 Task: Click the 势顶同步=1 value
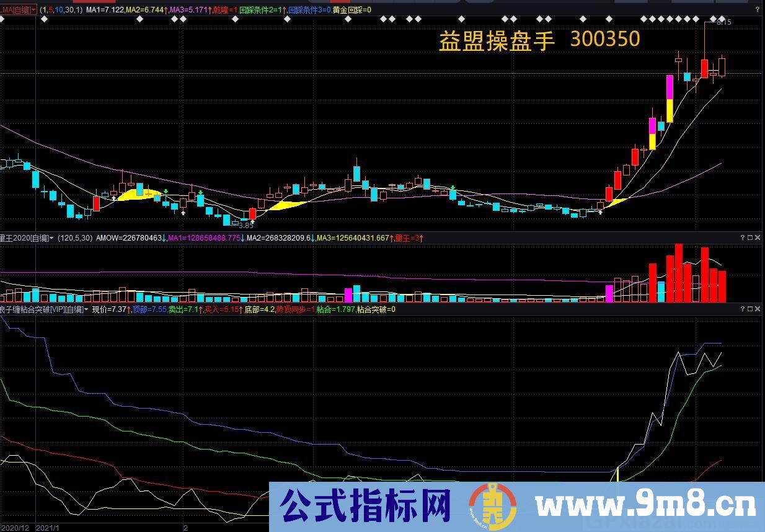pyautogui.click(x=296, y=309)
